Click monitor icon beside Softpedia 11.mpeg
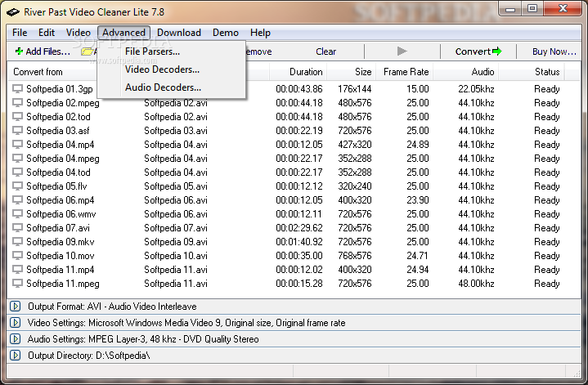 pos(17,283)
